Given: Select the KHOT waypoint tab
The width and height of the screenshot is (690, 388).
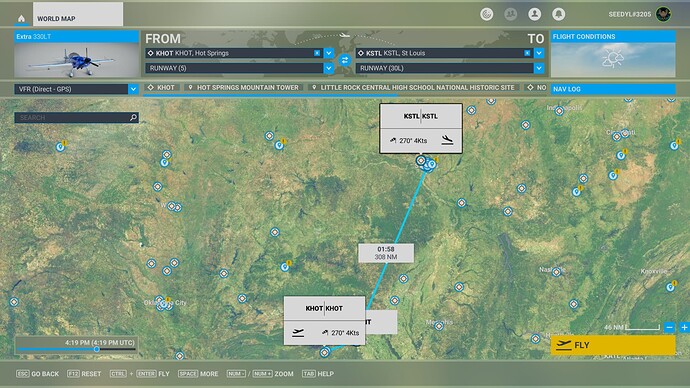Looking at the screenshot, I should [161, 88].
